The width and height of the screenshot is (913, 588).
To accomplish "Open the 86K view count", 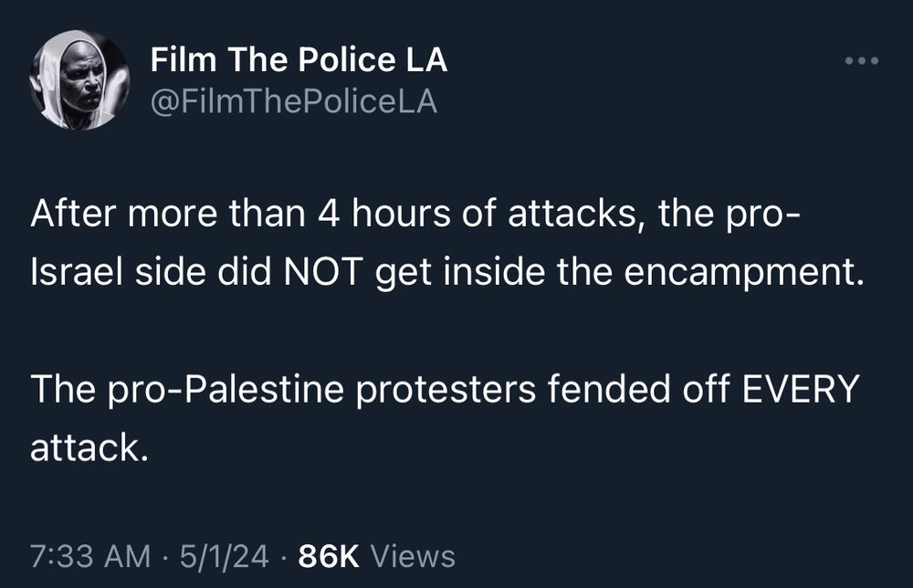I will (329, 555).
